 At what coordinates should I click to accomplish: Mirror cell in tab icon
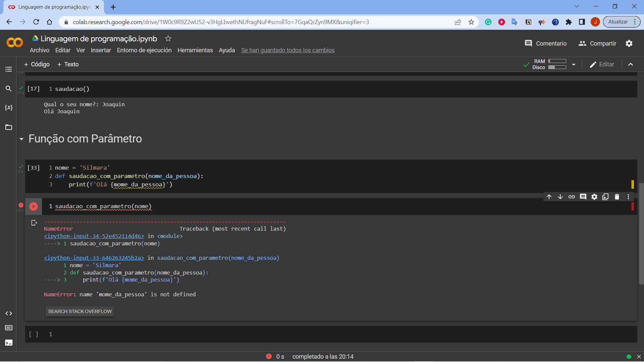pos(605,197)
